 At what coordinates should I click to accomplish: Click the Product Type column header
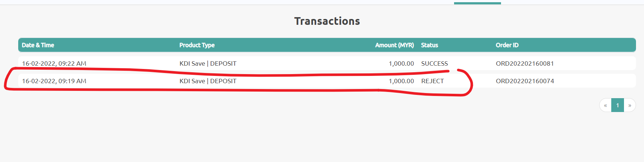(197, 45)
